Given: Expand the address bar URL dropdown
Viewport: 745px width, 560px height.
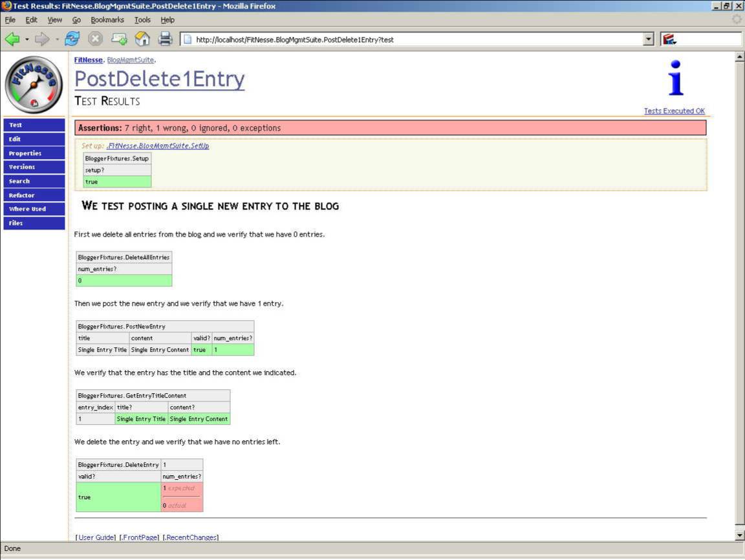Looking at the screenshot, I should (x=649, y=40).
